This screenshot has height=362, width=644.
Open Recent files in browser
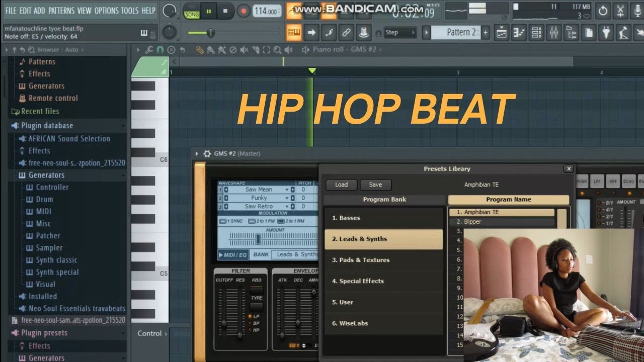tap(40, 111)
